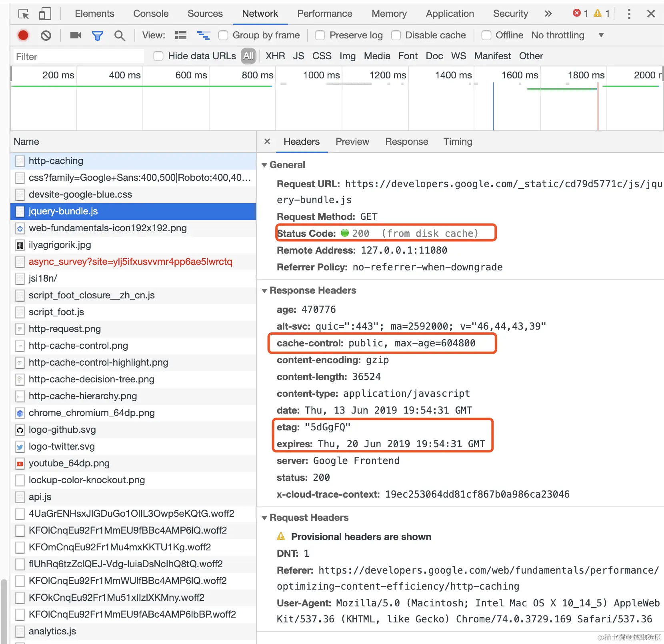Select the chrome_chromium_64dp.png file icon

20,413
